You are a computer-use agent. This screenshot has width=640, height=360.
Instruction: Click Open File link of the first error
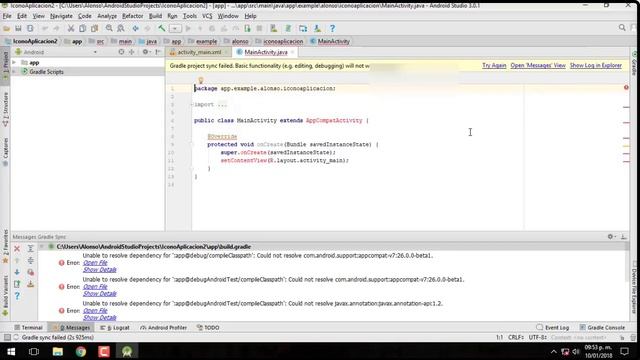(x=95, y=263)
